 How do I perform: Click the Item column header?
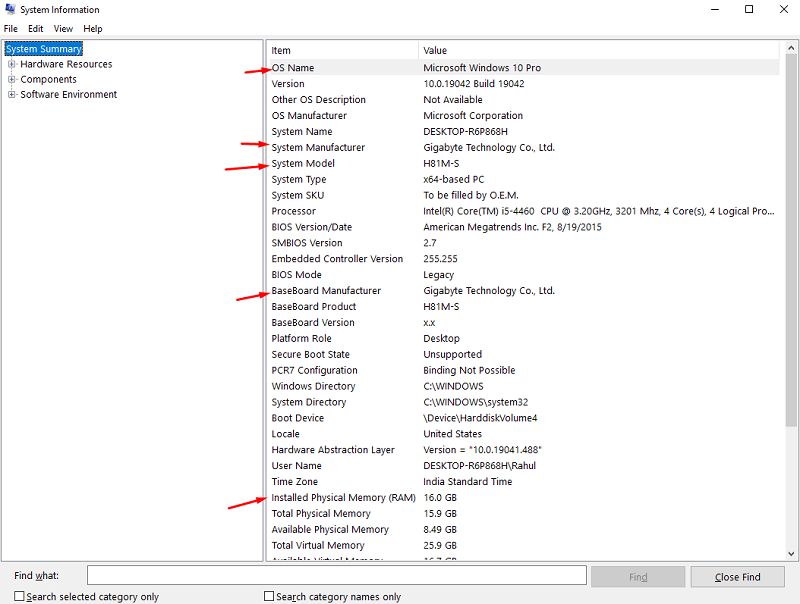[342, 50]
